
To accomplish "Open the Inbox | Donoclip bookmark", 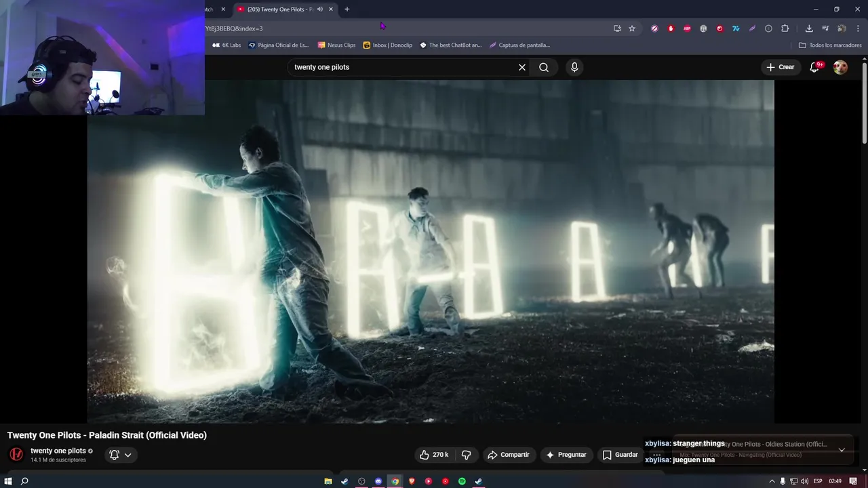I will 388,45.
